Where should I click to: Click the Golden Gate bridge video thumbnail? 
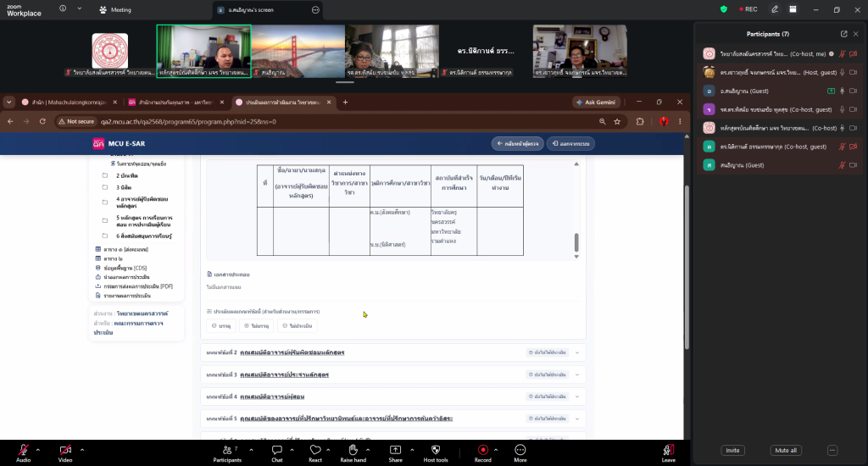[x=298, y=51]
